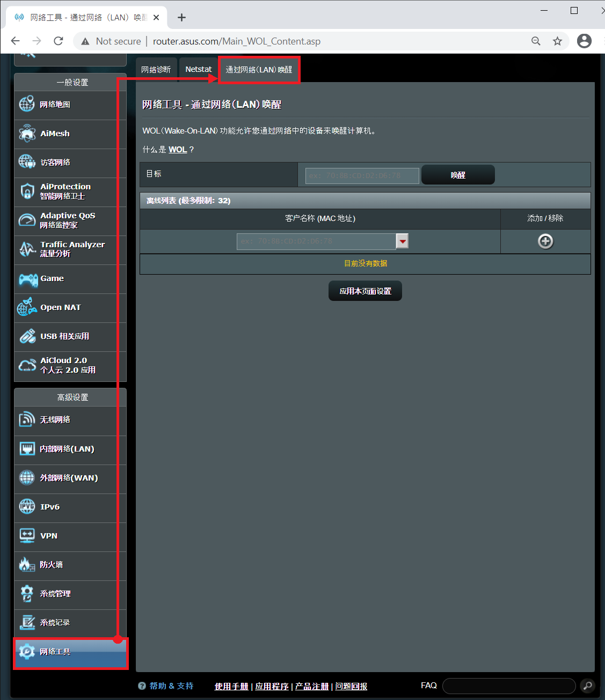
Task: Click the 唤醒 wake button
Action: pos(458,175)
